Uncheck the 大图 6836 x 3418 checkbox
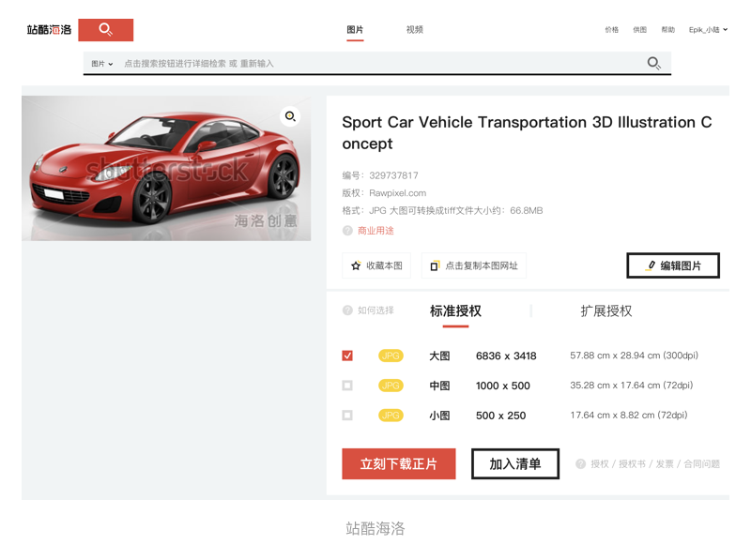This screenshot has width=751, height=560. click(347, 356)
